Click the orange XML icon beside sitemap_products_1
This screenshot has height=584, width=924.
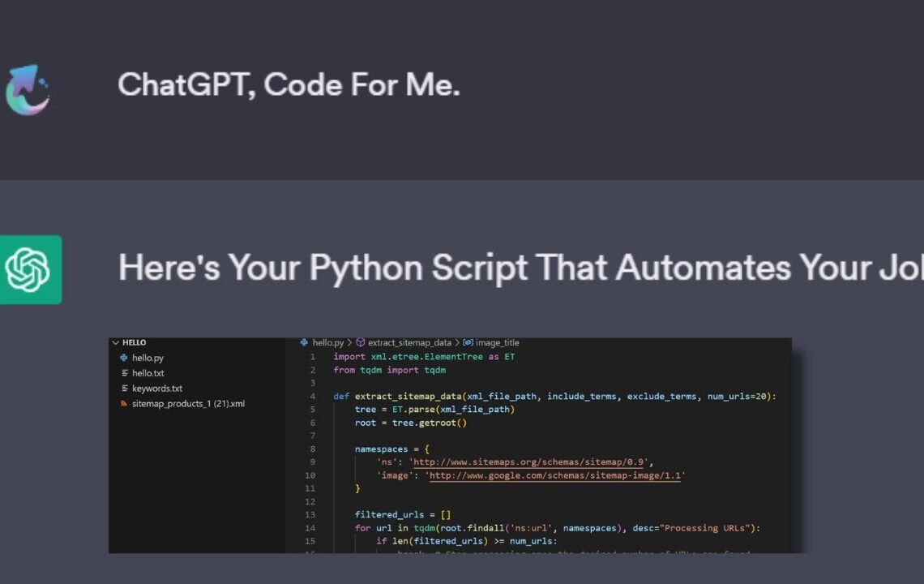pos(124,403)
